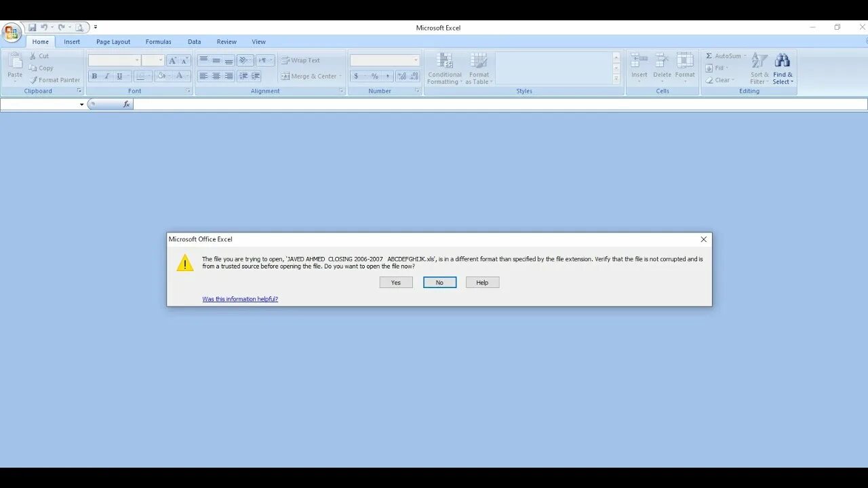Click the Save icon in Quick Access

32,28
